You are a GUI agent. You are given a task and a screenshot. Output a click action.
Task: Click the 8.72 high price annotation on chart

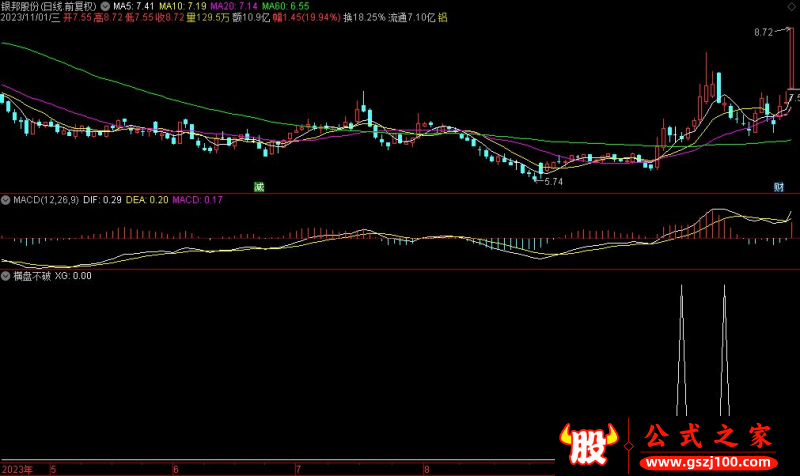point(763,32)
